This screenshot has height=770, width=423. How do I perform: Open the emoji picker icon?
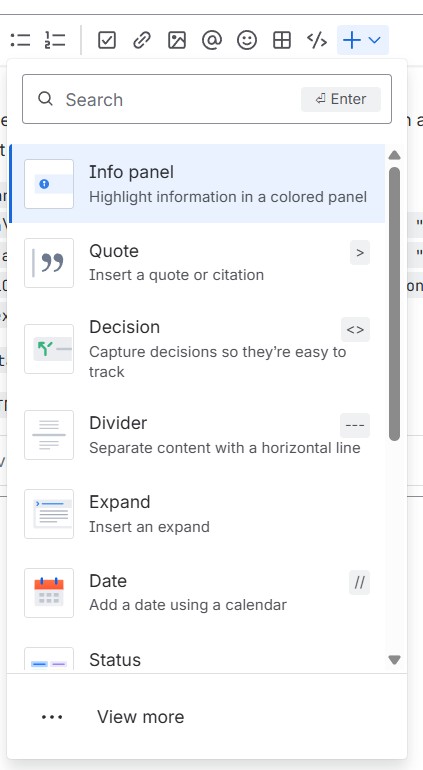247,40
